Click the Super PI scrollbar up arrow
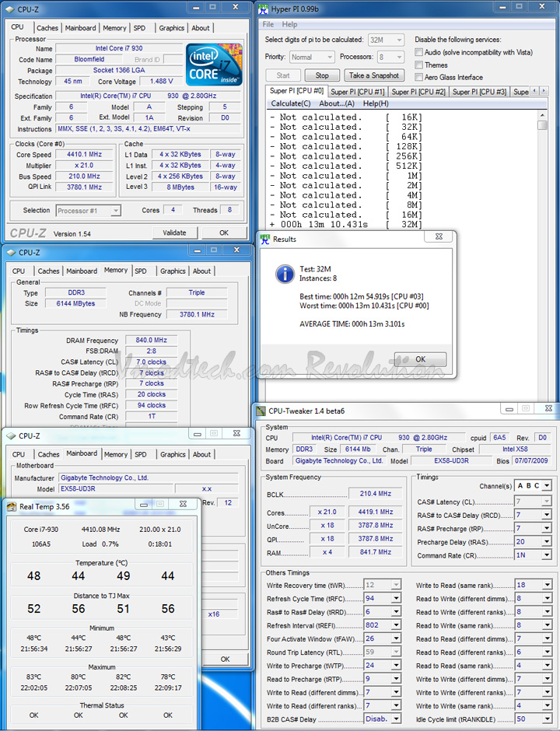Image resolution: width=560 pixels, height=731 pixels. [x=542, y=115]
